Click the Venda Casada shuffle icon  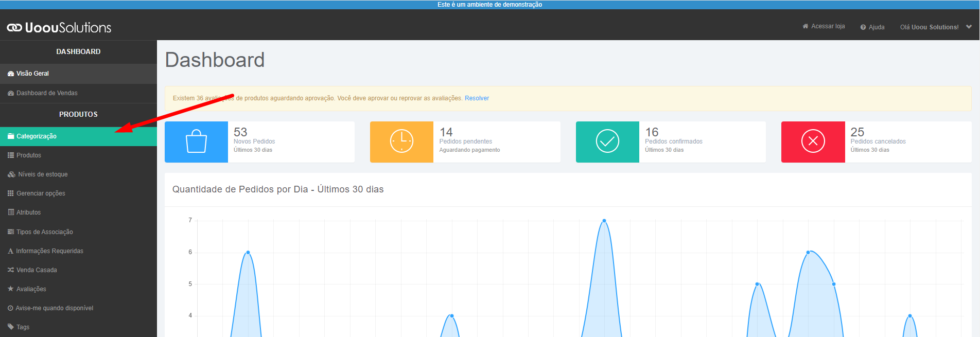click(x=11, y=270)
